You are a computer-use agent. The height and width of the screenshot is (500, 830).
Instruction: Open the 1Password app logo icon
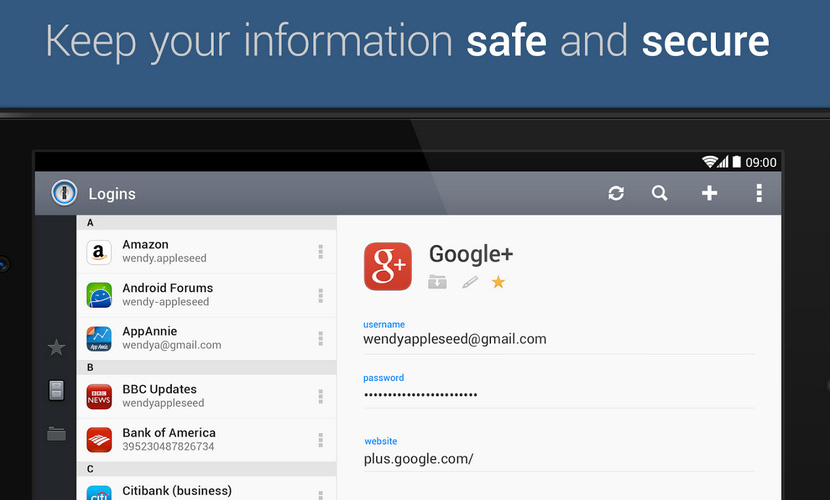64,193
